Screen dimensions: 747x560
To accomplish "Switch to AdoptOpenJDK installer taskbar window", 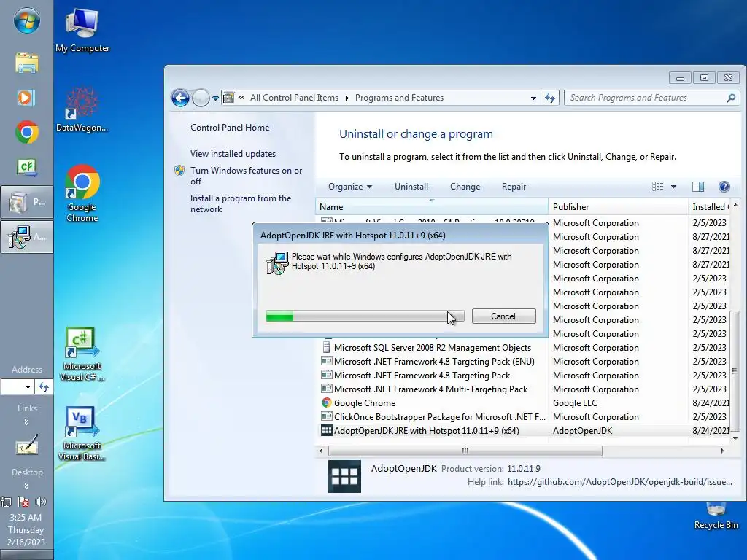I will tap(27, 237).
